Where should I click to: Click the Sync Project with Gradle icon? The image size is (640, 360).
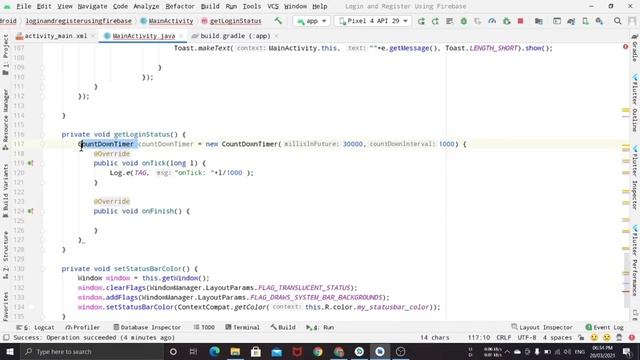[x=571, y=21]
